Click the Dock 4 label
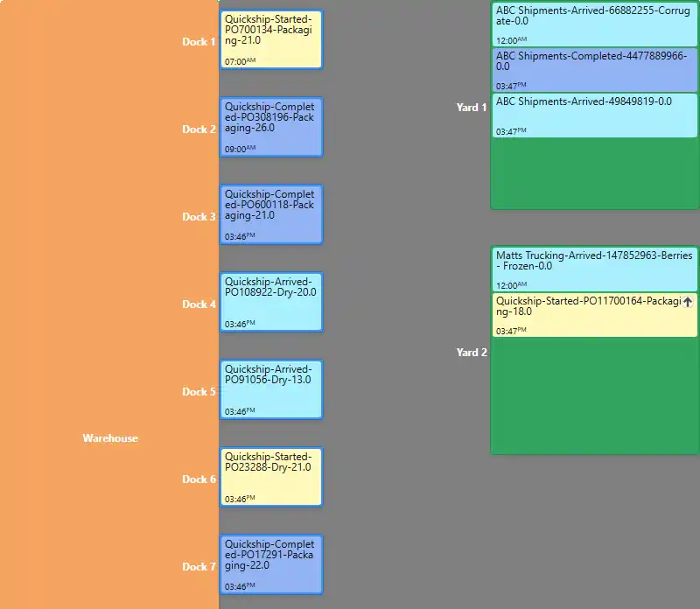This screenshot has height=609, width=700. [x=199, y=304]
